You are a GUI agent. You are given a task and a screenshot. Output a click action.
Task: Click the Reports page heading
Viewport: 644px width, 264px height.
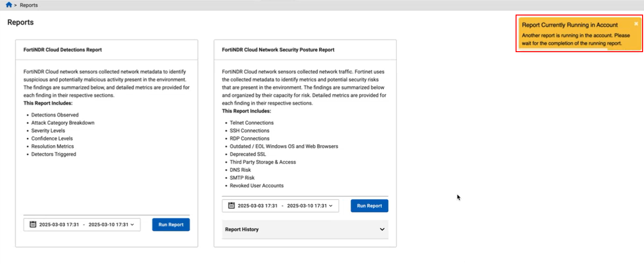coord(20,22)
